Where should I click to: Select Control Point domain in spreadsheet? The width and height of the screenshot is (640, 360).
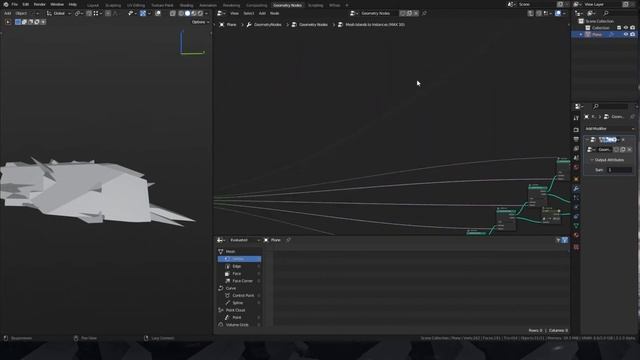(239, 296)
